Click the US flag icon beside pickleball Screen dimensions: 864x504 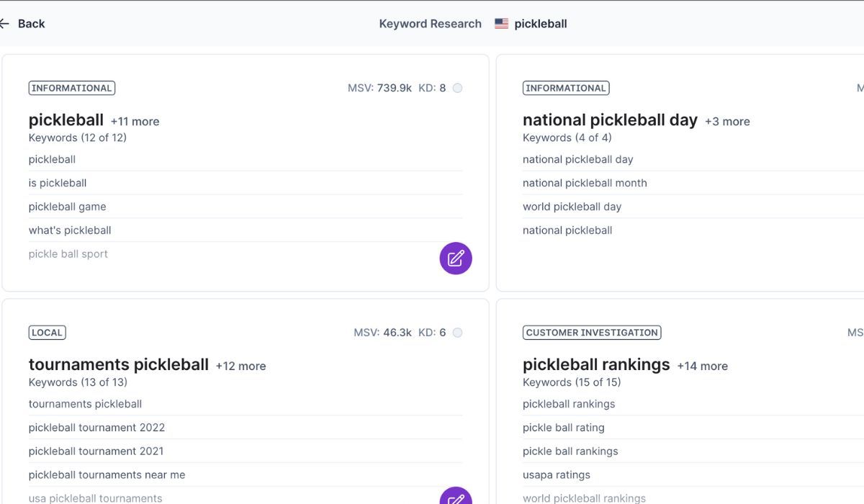[x=501, y=24]
